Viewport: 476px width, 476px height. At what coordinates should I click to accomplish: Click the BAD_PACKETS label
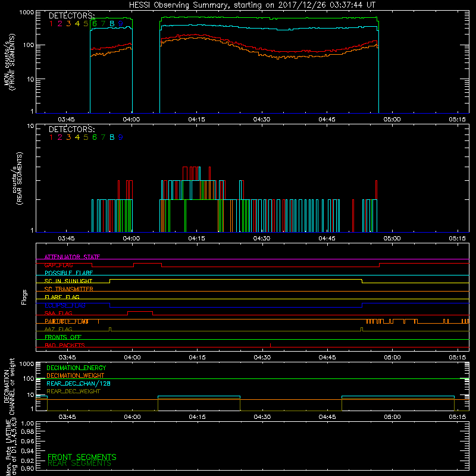point(65,345)
